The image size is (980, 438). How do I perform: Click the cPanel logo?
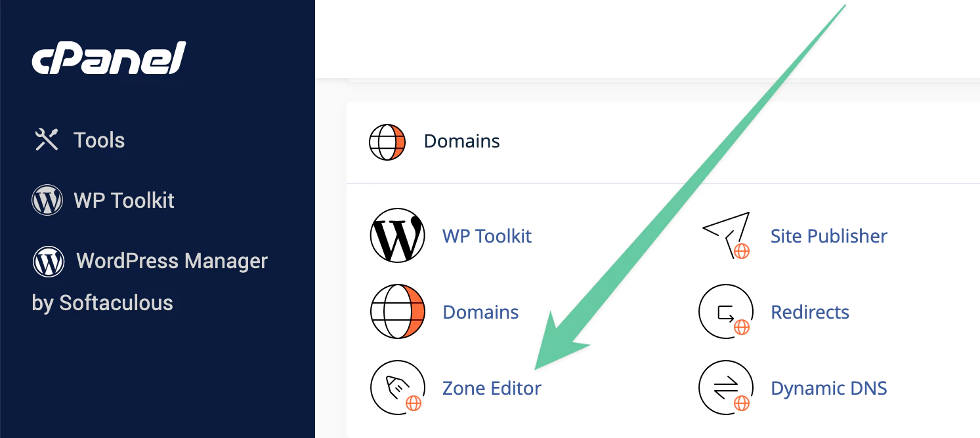109,58
